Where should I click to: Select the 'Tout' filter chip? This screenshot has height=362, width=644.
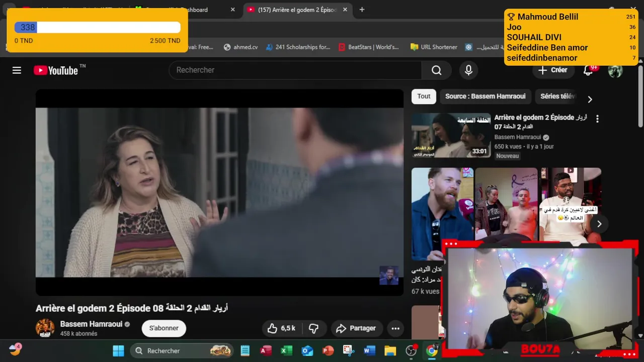[424, 97]
